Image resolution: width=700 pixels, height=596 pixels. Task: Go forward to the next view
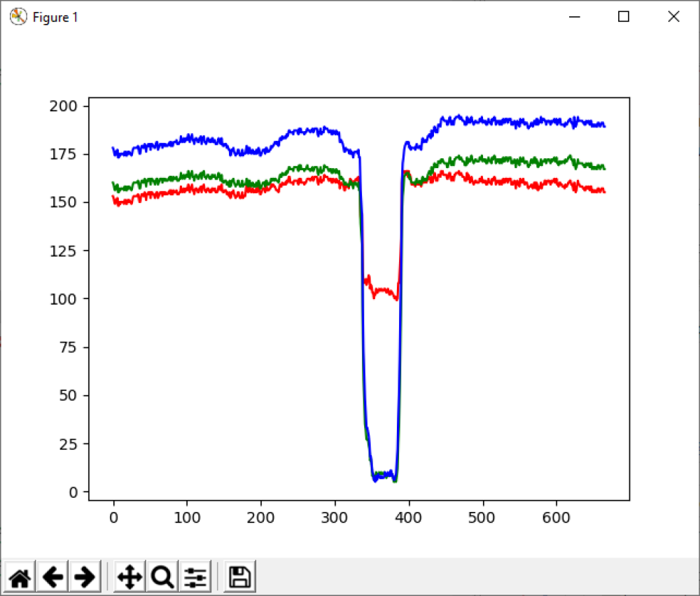(x=85, y=577)
